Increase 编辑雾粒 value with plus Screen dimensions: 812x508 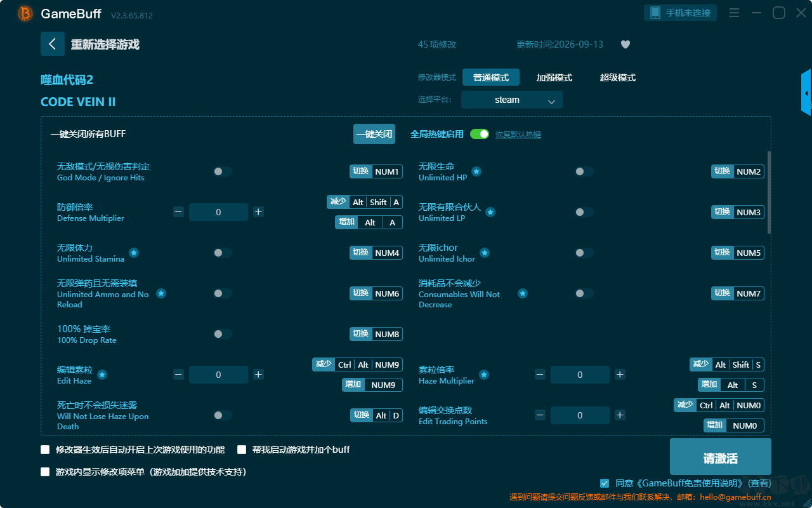click(258, 375)
